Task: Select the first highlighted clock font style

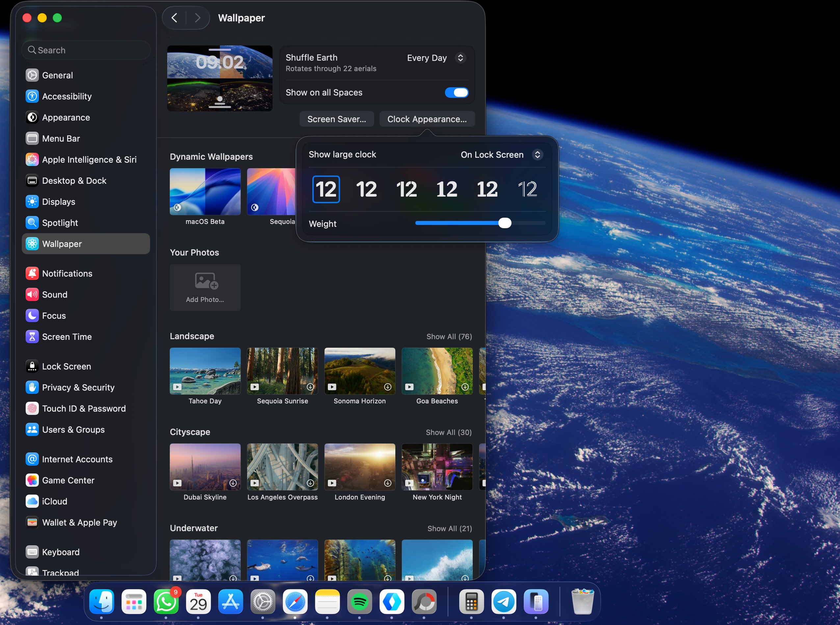Action: tap(326, 189)
